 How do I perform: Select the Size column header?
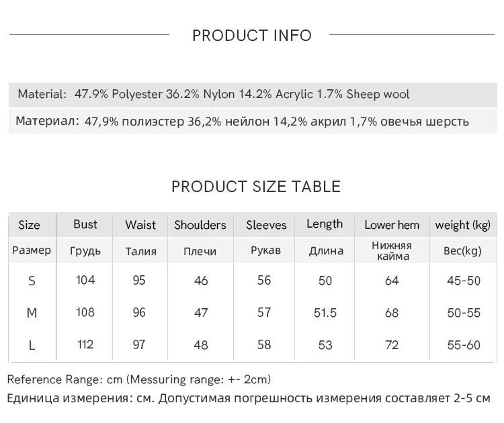29,225
